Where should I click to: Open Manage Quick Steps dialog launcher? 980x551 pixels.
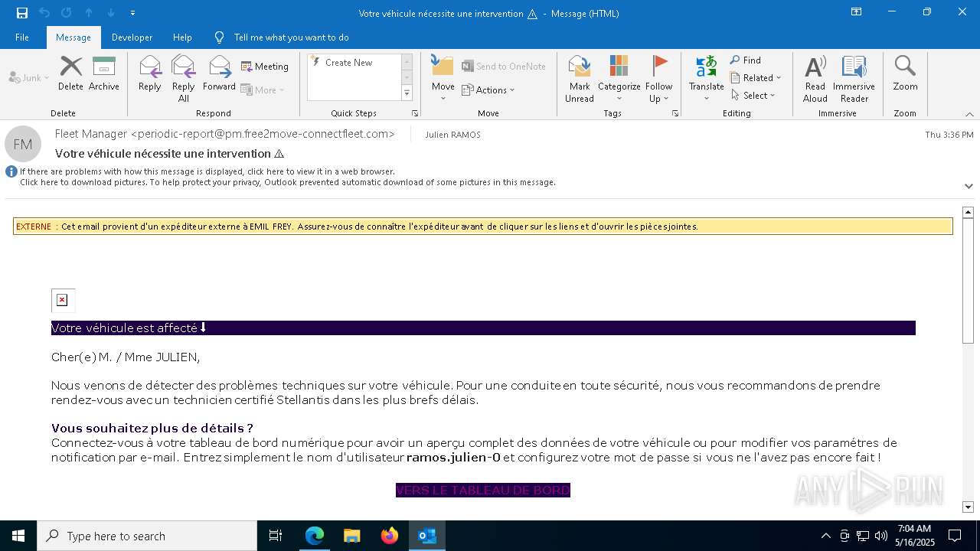415,113
